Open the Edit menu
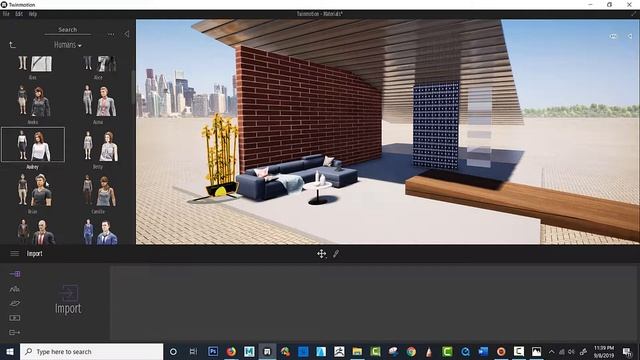 (x=19, y=14)
